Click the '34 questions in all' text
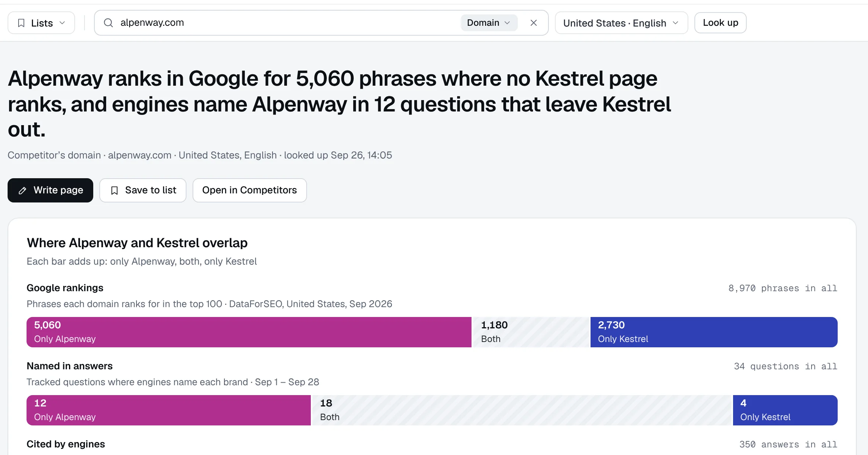This screenshot has width=868, height=455. point(785,367)
